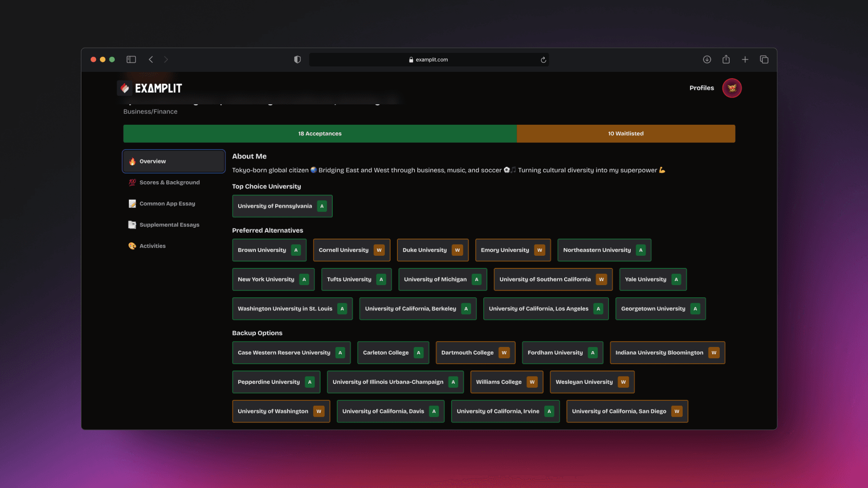Screen dimensions: 868x488
Task: Click the 100 icon for Scores & Background
Action: tap(132, 182)
